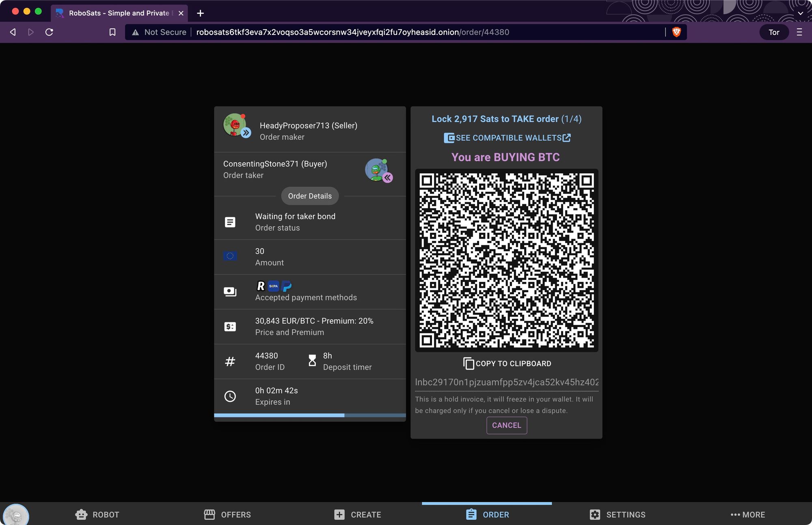Click the Order ID hash icon
The height and width of the screenshot is (525, 812).
click(x=230, y=361)
